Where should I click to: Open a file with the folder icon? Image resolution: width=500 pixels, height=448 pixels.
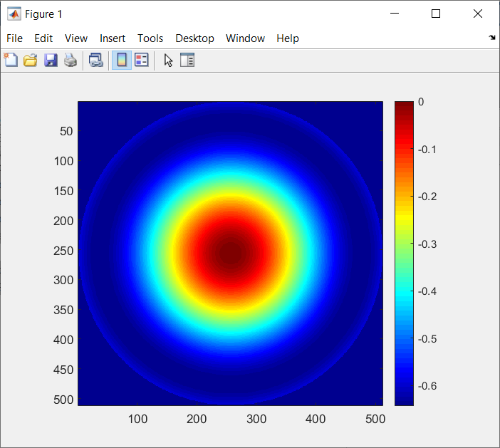pyautogui.click(x=31, y=60)
